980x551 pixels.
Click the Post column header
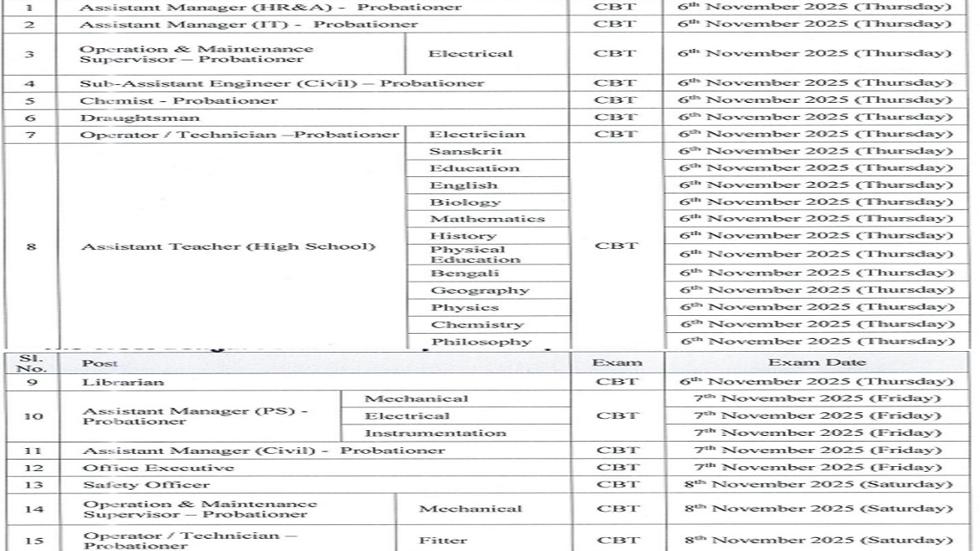pos(100,363)
